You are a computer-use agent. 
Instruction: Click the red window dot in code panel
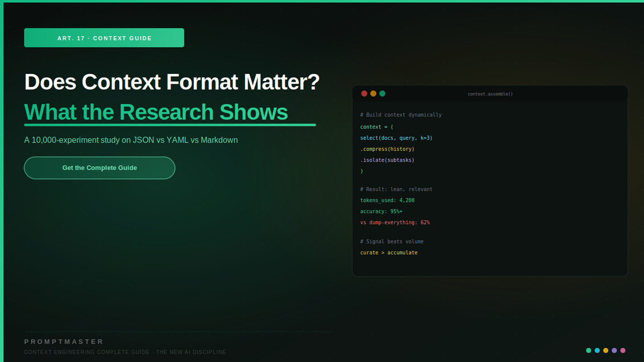click(364, 93)
